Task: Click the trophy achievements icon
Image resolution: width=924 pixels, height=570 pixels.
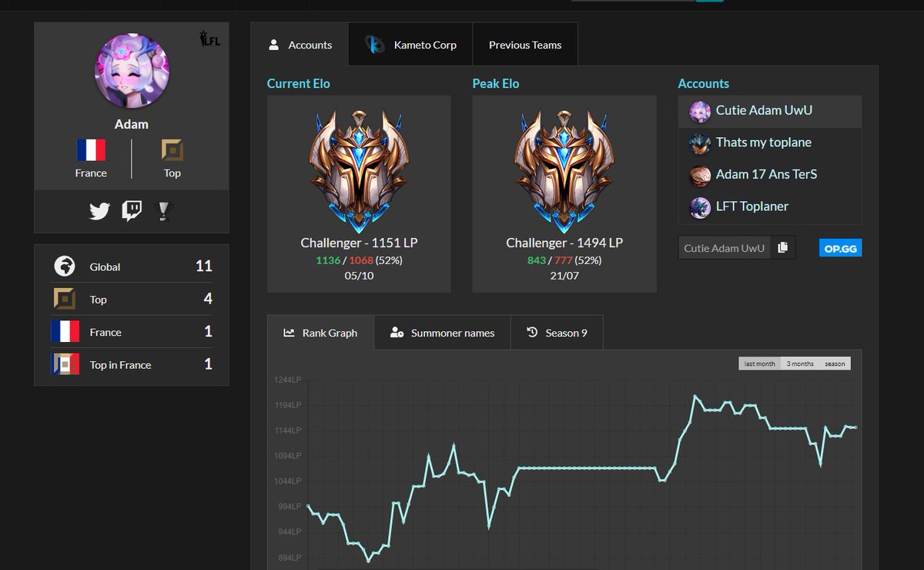Action: click(163, 212)
